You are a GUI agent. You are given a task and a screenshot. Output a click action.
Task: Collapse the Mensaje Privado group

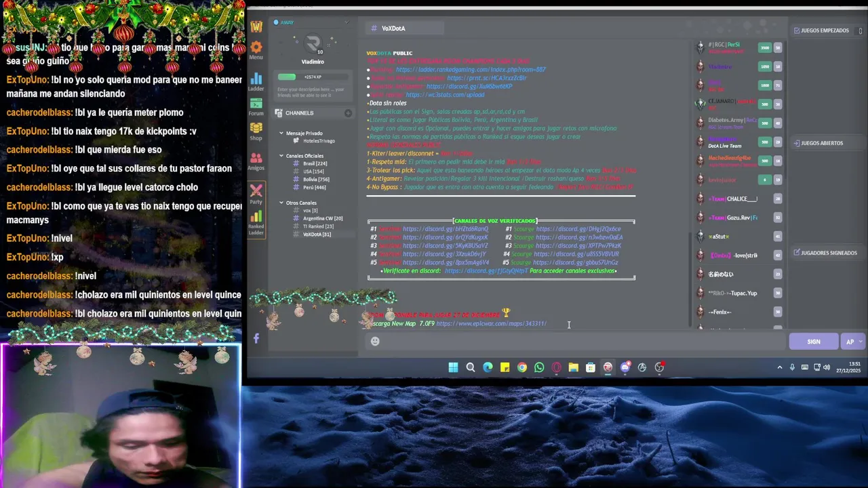pyautogui.click(x=281, y=134)
